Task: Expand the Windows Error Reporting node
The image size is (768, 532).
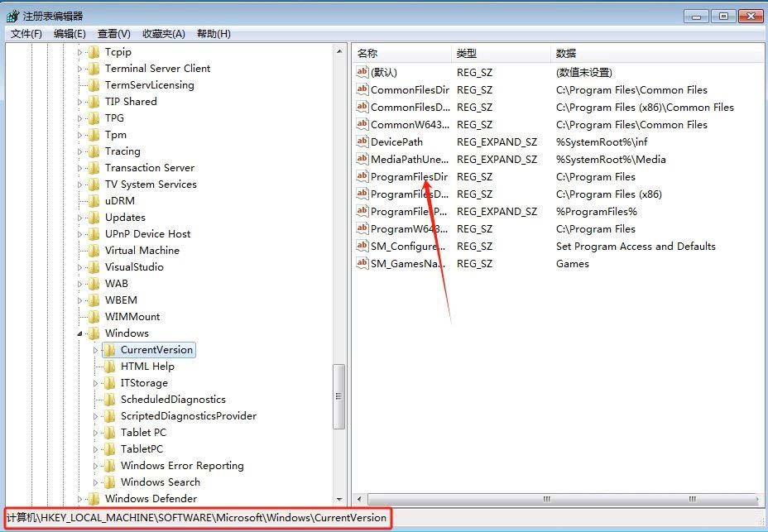Action: [x=96, y=466]
